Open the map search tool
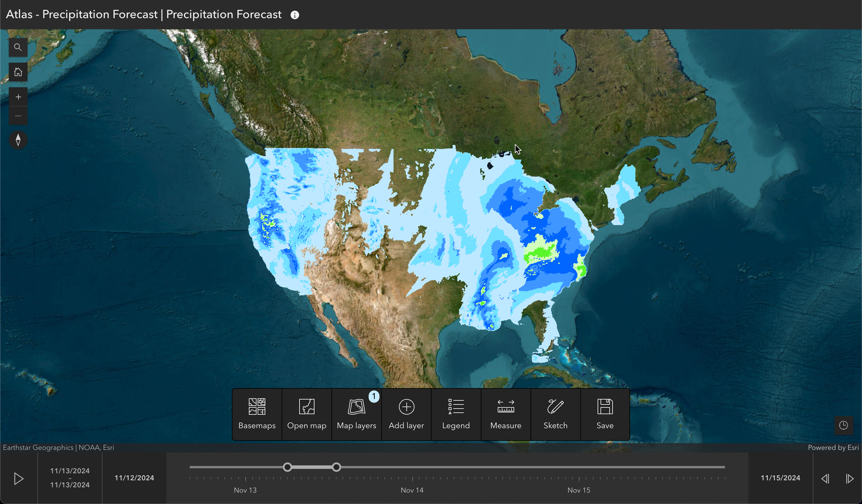 pos(18,47)
